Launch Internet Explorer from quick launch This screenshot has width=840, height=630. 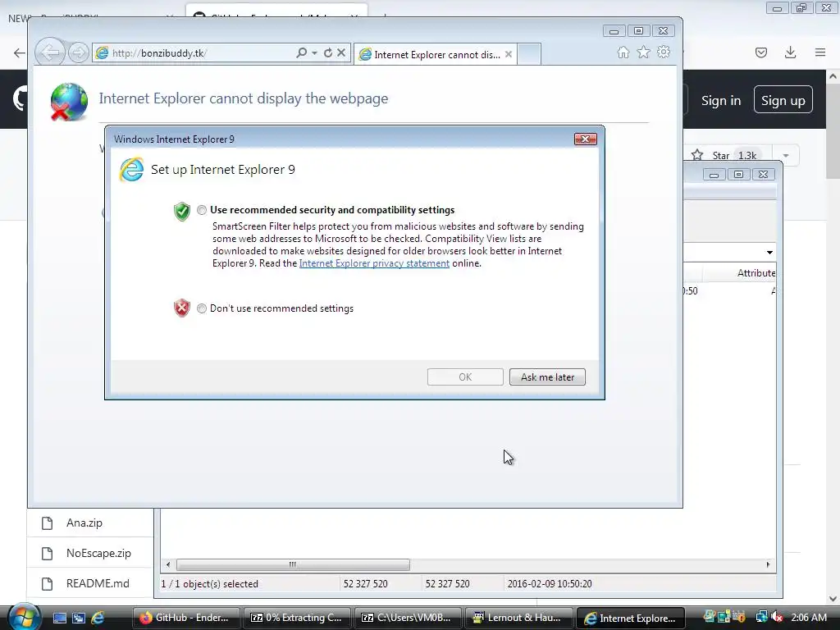coord(98,618)
